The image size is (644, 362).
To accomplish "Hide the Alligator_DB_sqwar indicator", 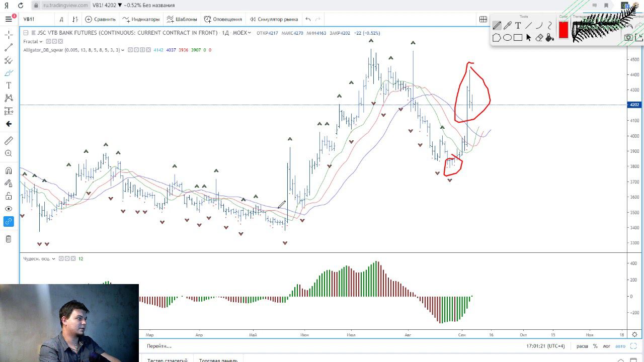I will (x=130, y=50).
